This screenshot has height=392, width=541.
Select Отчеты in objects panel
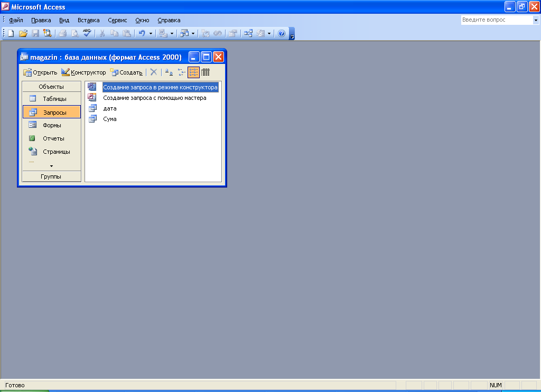click(x=51, y=138)
